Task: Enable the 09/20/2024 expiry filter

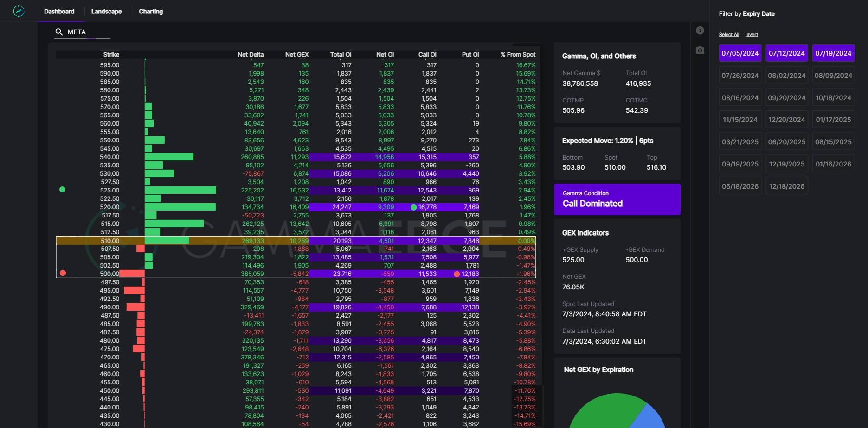Action: 787,97
